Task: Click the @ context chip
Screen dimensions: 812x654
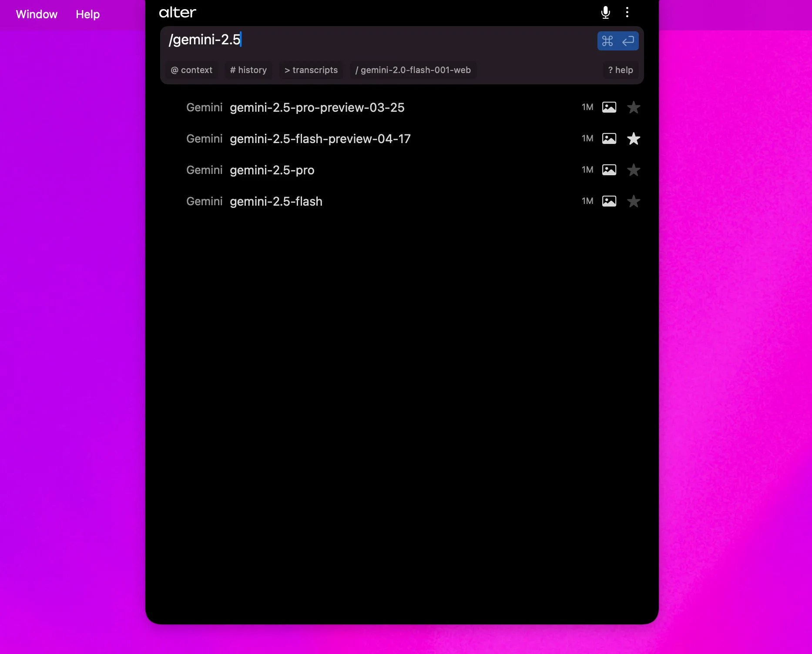Action: coord(191,70)
